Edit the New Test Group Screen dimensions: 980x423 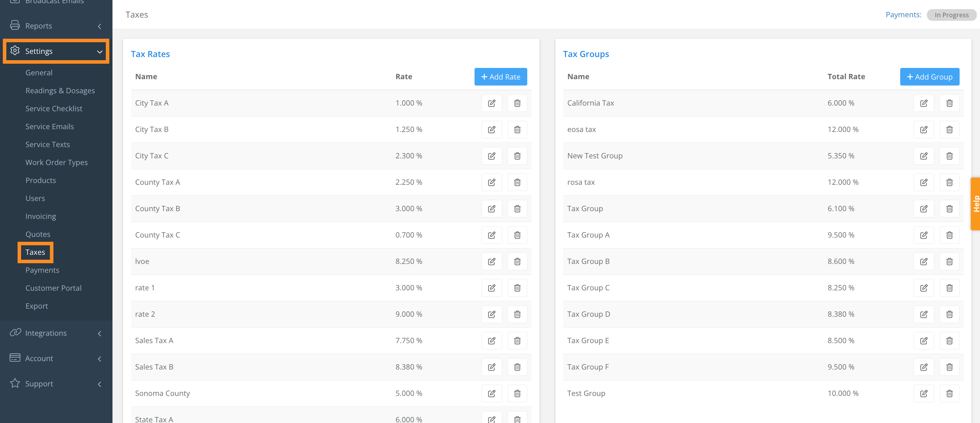(924, 156)
